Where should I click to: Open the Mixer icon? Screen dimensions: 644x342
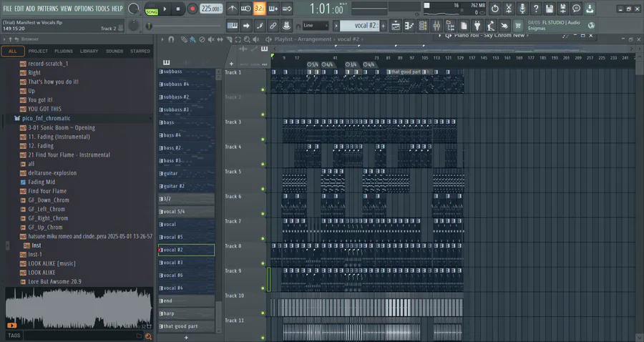(x=436, y=26)
